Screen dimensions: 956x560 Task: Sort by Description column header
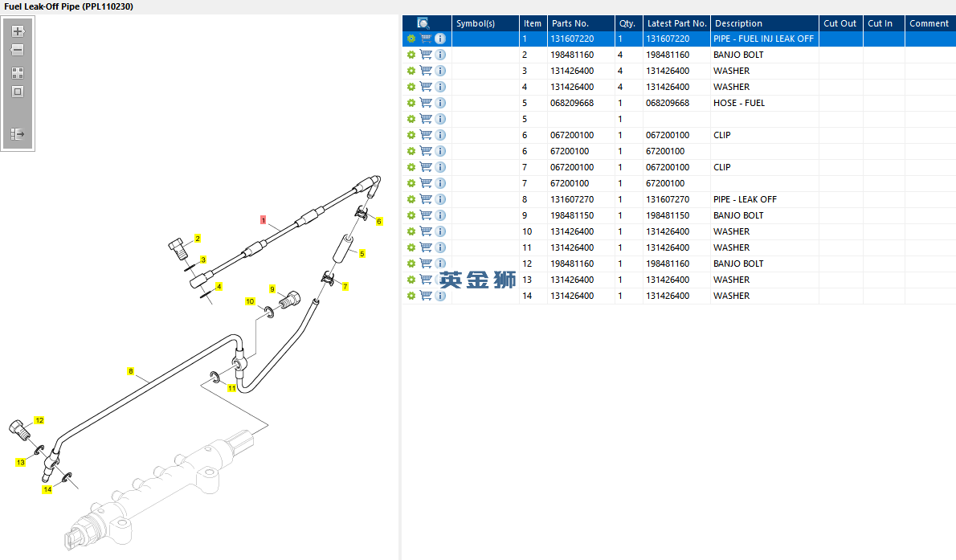point(765,23)
